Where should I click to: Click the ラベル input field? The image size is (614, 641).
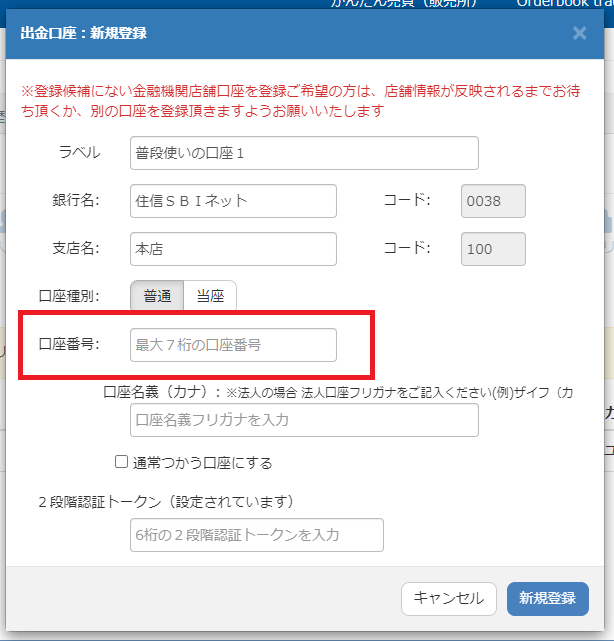click(304, 153)
